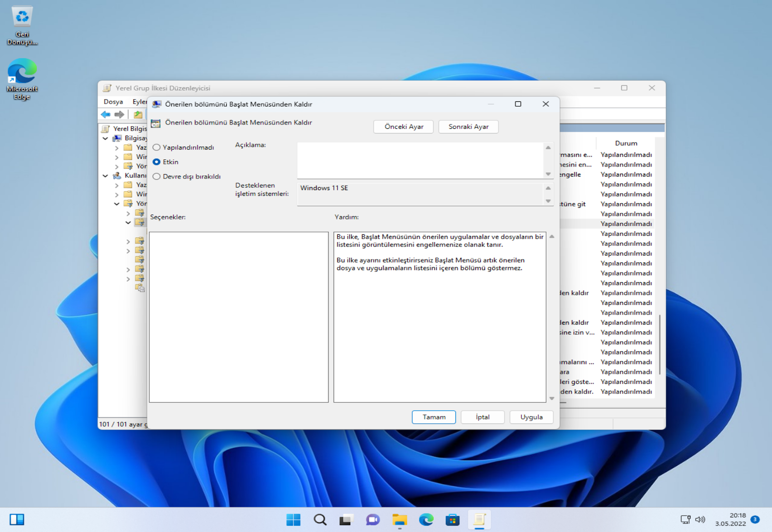Click the Sonraki Ayar button

(468, 127)
